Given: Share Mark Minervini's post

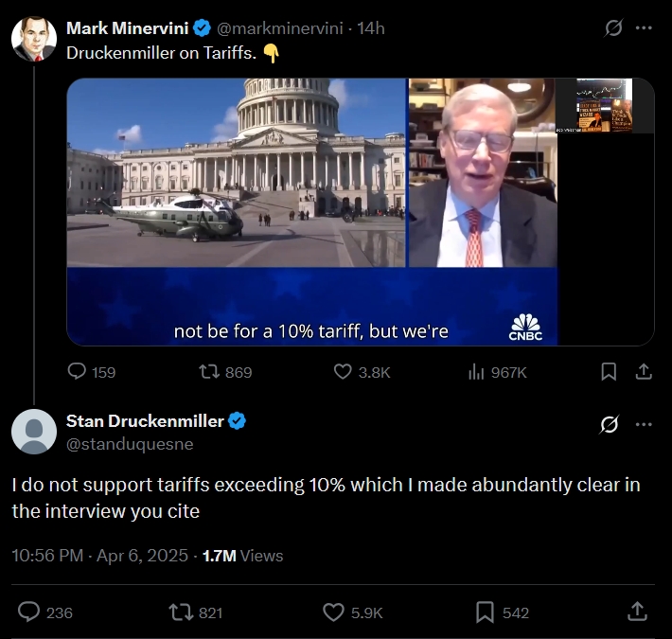Looking at the screenshot, I should [644, 372].
